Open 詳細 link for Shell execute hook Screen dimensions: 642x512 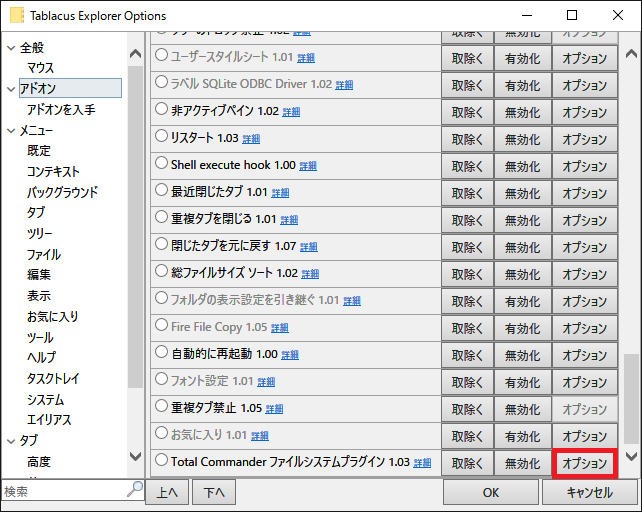click(x=308, y=166)
